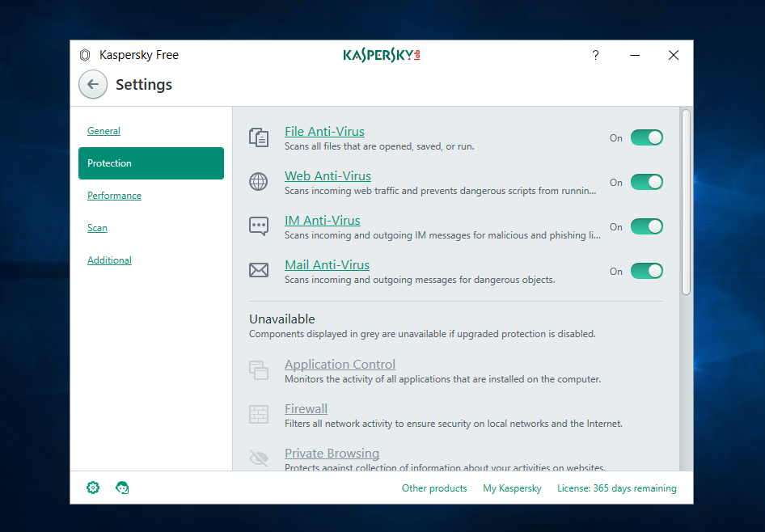Click the back arrow next to Settings
765x532 pixels.
pyautogui.click(x=93, y=84)
